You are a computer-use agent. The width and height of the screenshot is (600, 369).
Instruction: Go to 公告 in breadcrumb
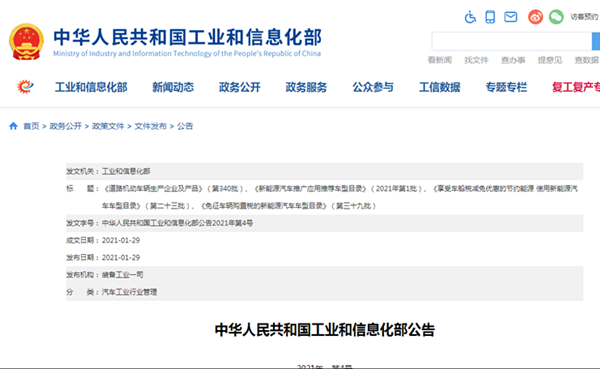[185, 126]
